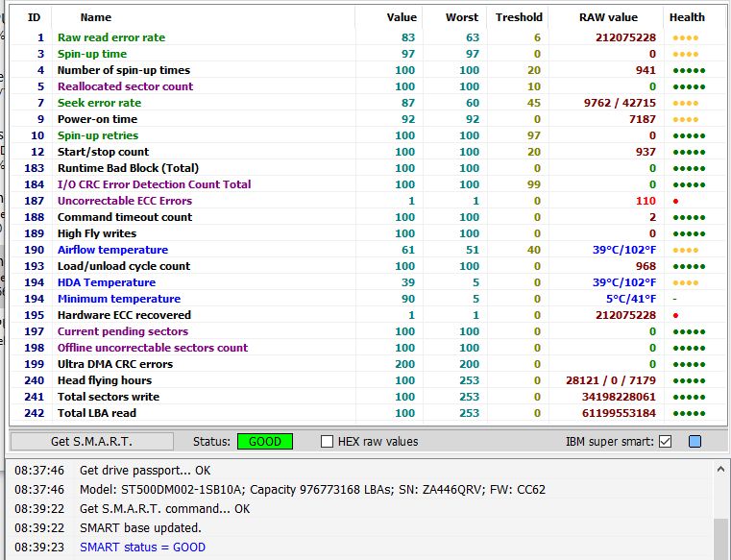Click RAW value 110 in Uncorrectable ECC row
Screen dimensions: 731x560
[x=646, y=201]
